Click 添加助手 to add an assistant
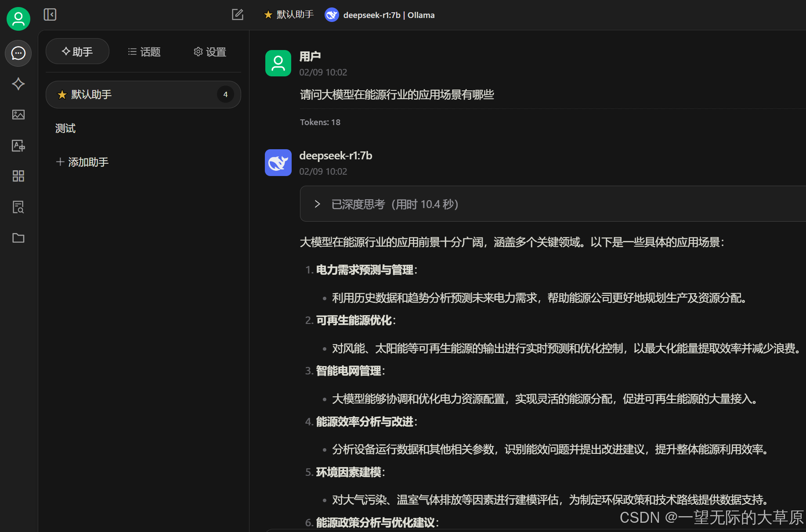Image resolution: width=806 pixels, height=532 pixels. pyautogui.click(x=82, y=162)
